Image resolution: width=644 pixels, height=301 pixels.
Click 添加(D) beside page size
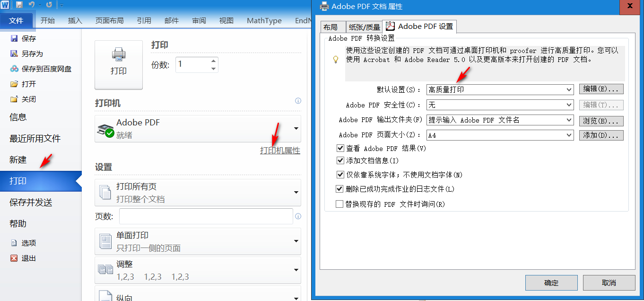(x=601, y=135)
